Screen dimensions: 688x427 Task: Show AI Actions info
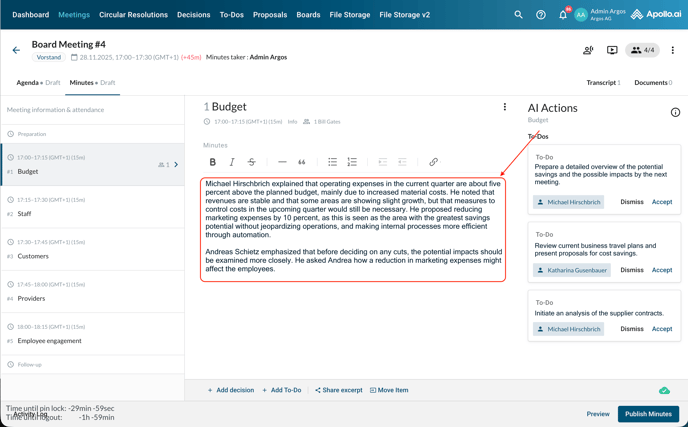click(x=675, y=112)
